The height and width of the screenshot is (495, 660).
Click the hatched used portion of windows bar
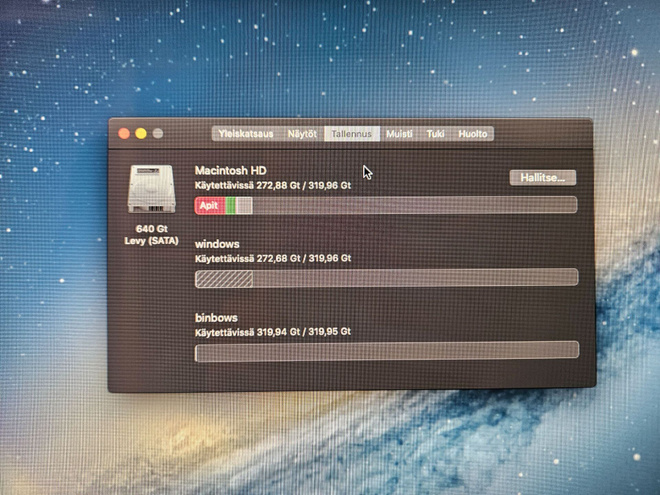tap(224, 279)
